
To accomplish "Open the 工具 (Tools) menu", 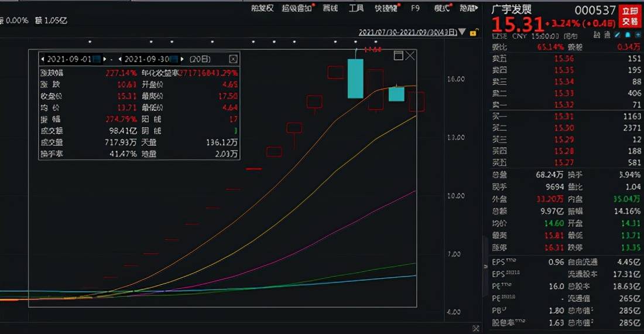I will [x=356, y=8].
